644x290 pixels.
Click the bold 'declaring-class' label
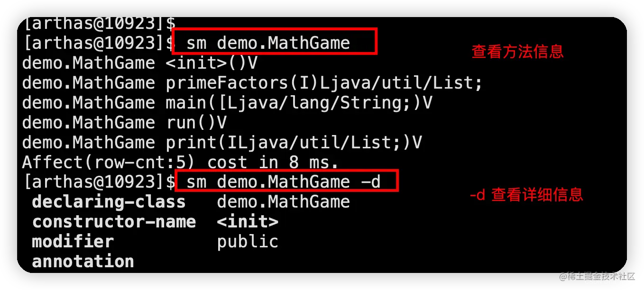coord(109,202)
